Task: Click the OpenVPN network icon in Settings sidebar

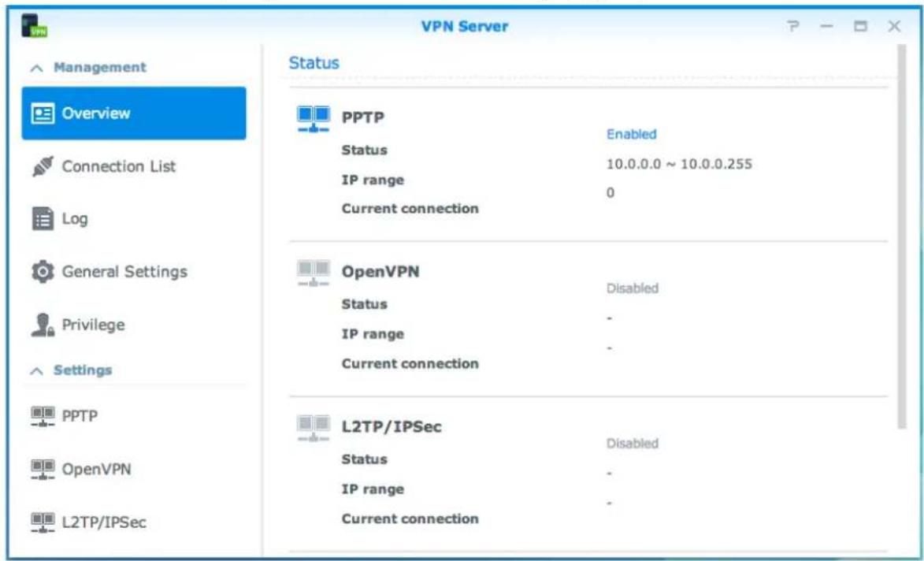Action: click(x=43, y=469)
